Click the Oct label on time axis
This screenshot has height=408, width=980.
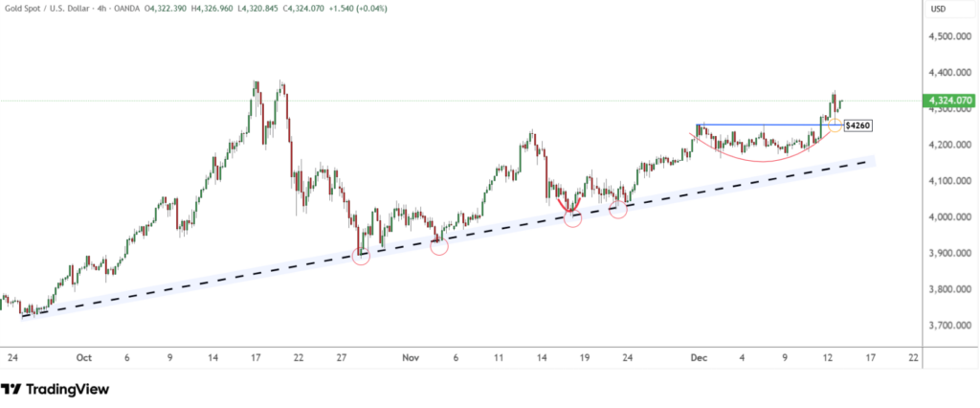(x=83, y=357)
